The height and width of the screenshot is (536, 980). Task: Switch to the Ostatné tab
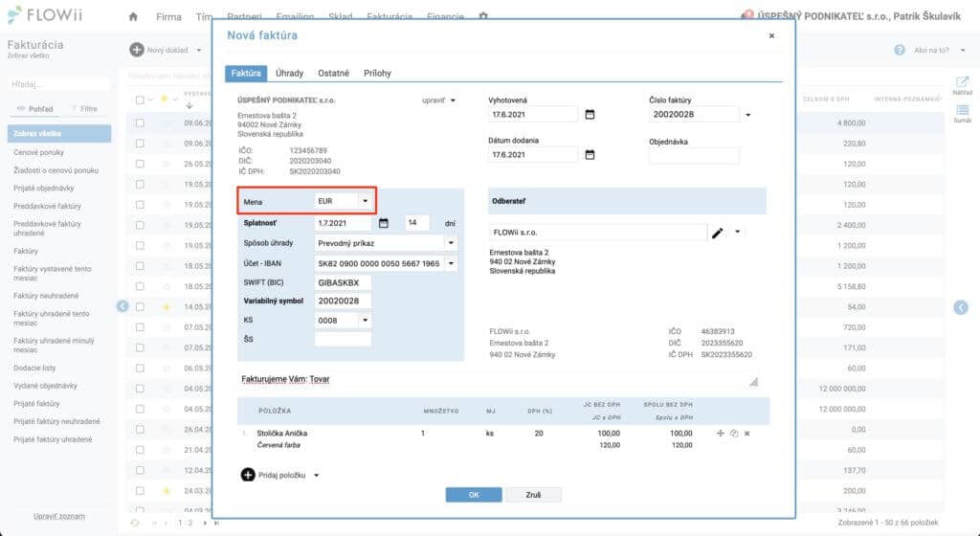coord(333,73)
